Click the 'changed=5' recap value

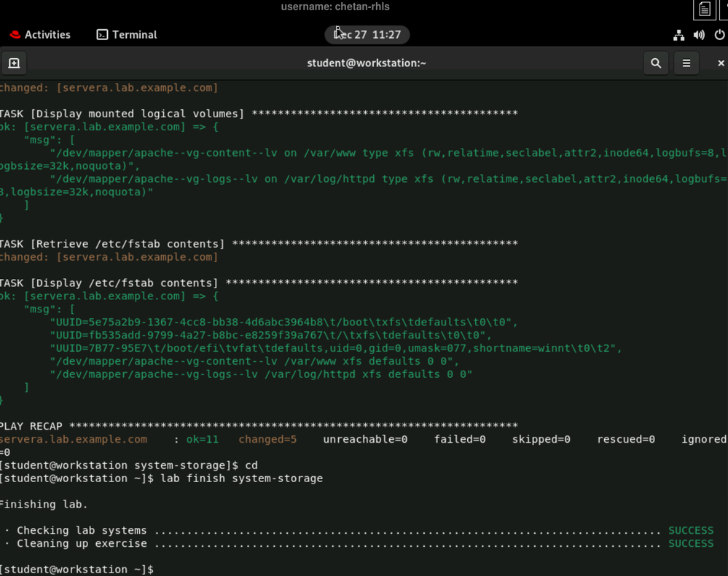(267, 439)
